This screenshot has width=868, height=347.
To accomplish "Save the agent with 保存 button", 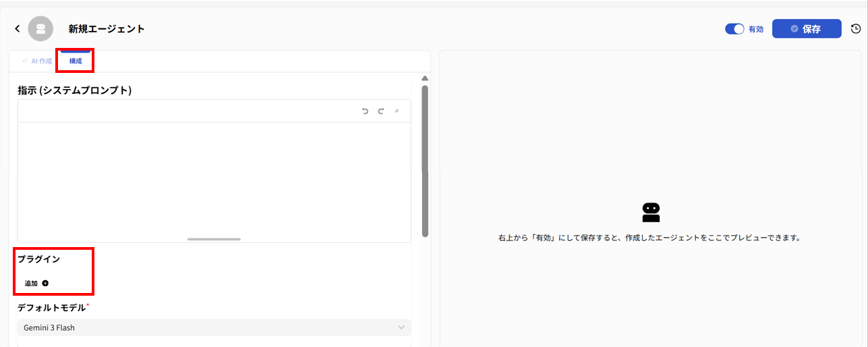I will [x=807, y=29].
